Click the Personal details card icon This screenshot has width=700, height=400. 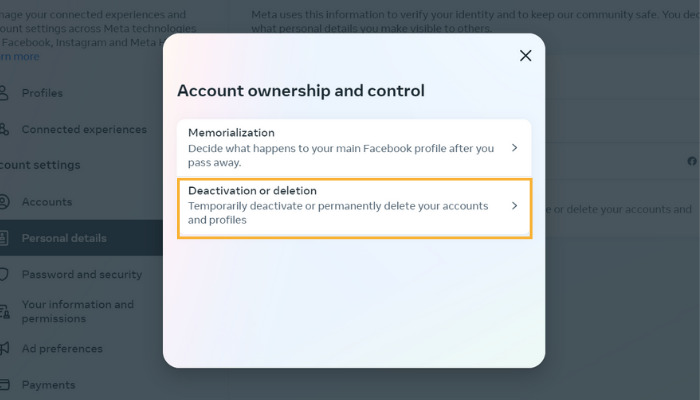4,238
